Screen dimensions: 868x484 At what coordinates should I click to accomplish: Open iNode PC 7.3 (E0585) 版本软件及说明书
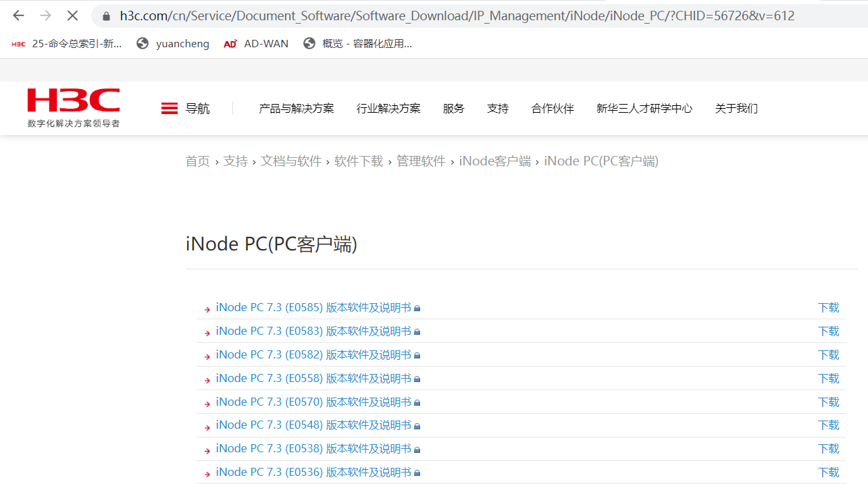313,308
